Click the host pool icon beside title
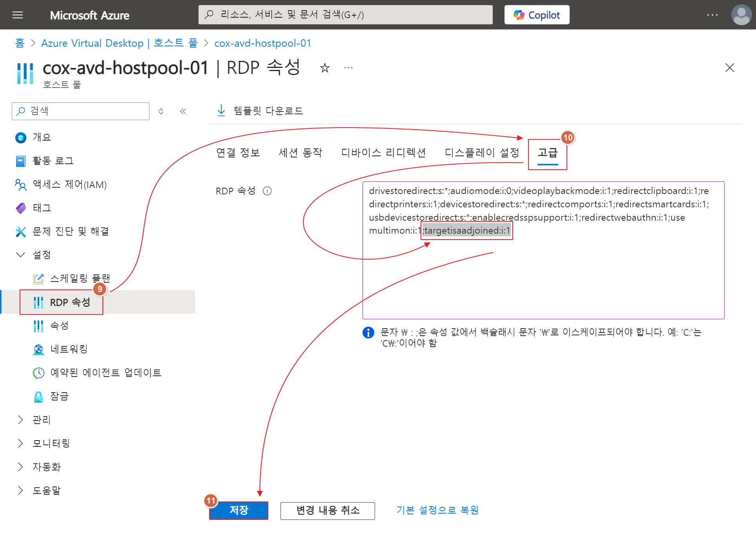Image resolution: width=756 pixels, height=534 pixels. coord(25,73)
